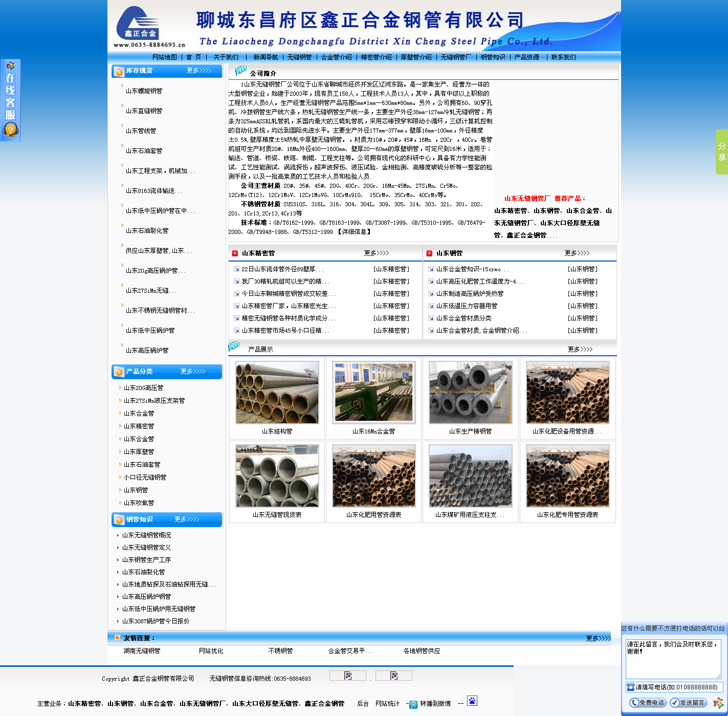Open the 详细信息 link in company intro
This screenshot has height=716, width=728.
coord(354,232)
